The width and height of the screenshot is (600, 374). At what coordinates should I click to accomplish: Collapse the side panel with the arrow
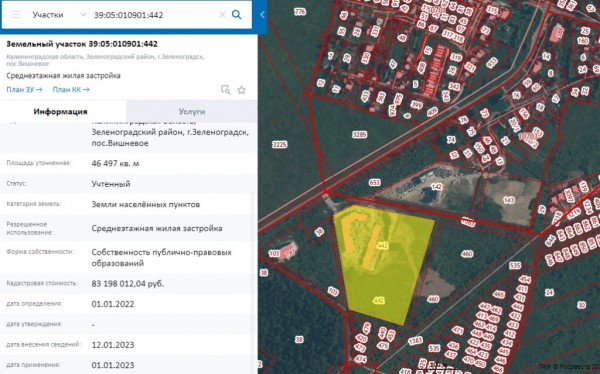[x=262, y=15]
